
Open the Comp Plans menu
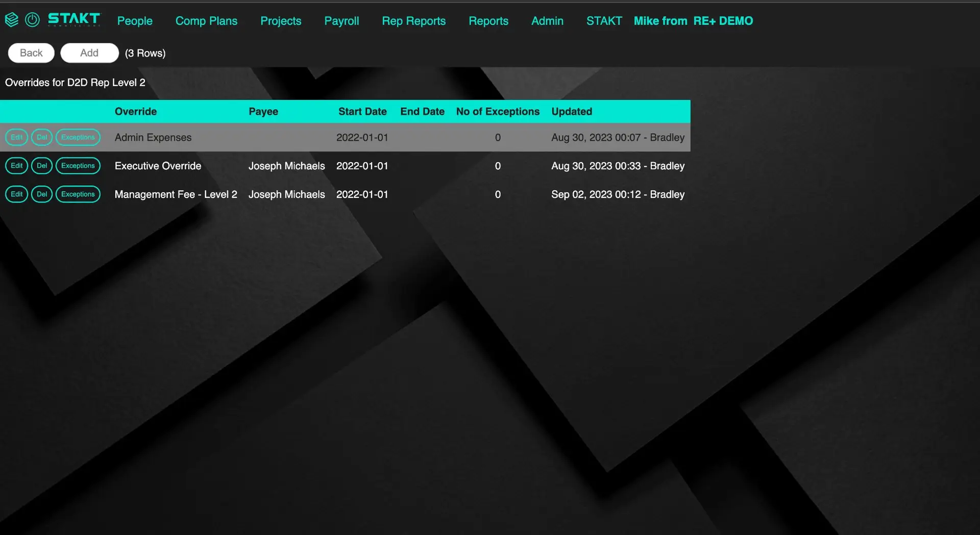pyautogui.click(x=206, y=21)
